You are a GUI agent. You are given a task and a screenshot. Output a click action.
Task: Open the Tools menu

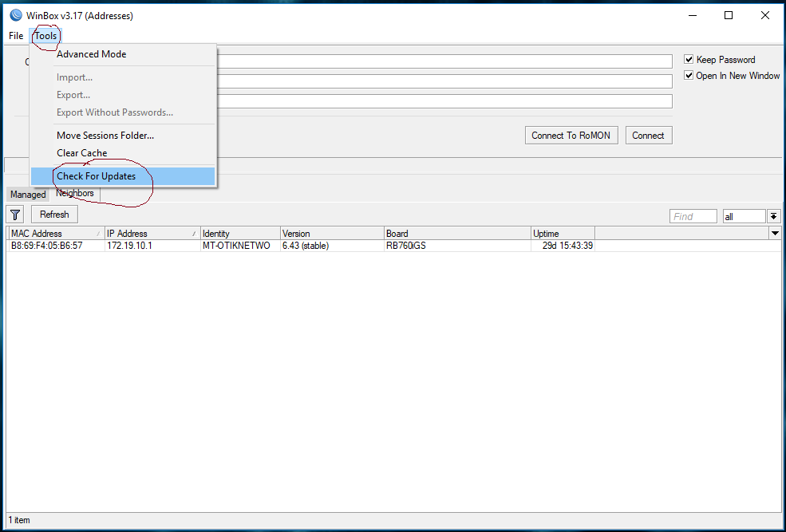[x=45, y=36]
